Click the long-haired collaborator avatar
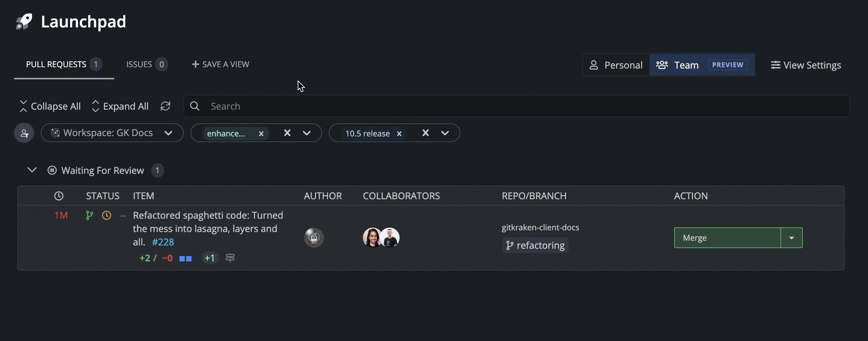 372,238
